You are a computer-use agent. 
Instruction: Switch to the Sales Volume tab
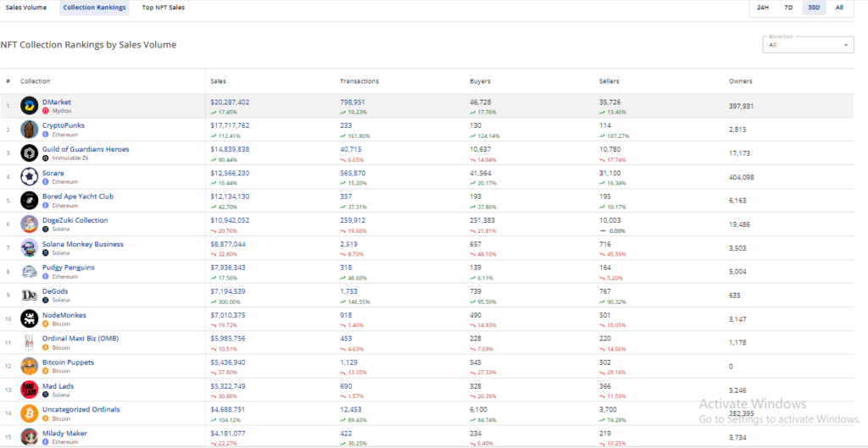(26, 8)
